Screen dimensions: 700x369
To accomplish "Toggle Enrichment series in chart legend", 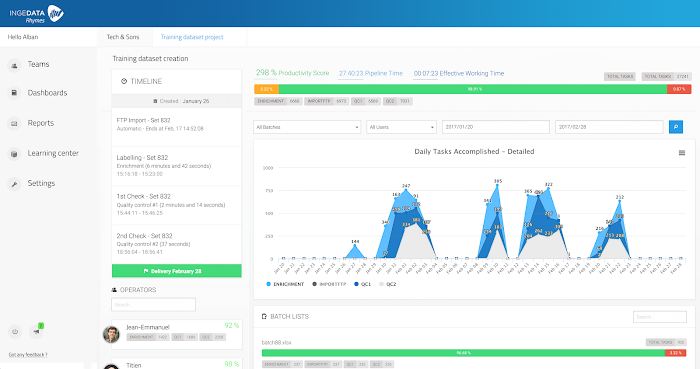I will (285, 284).
